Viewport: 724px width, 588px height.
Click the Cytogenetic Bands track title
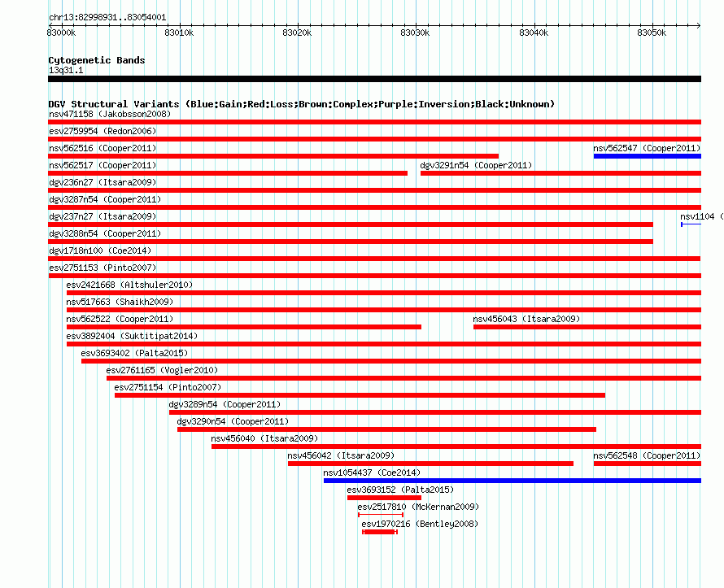coord(97,60)
